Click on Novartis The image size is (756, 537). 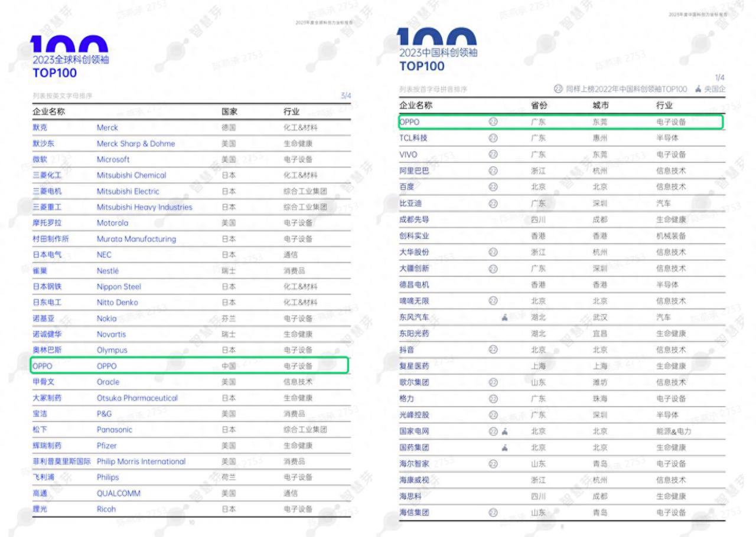111,335
